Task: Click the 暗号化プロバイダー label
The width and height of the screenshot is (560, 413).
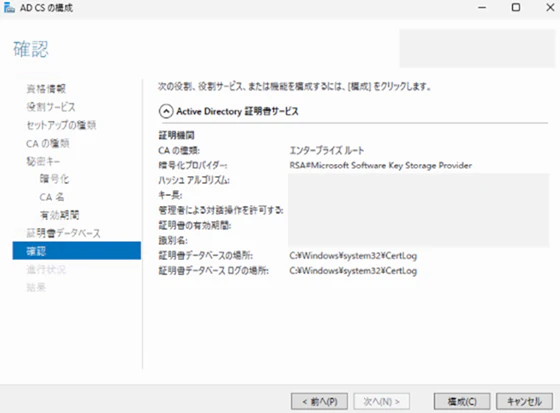Action: [192, 165]
